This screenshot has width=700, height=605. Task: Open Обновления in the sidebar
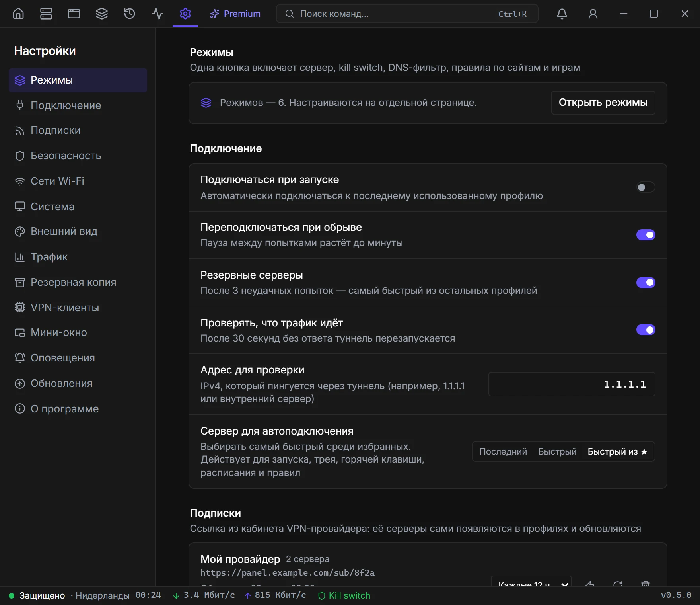[78, 383]
